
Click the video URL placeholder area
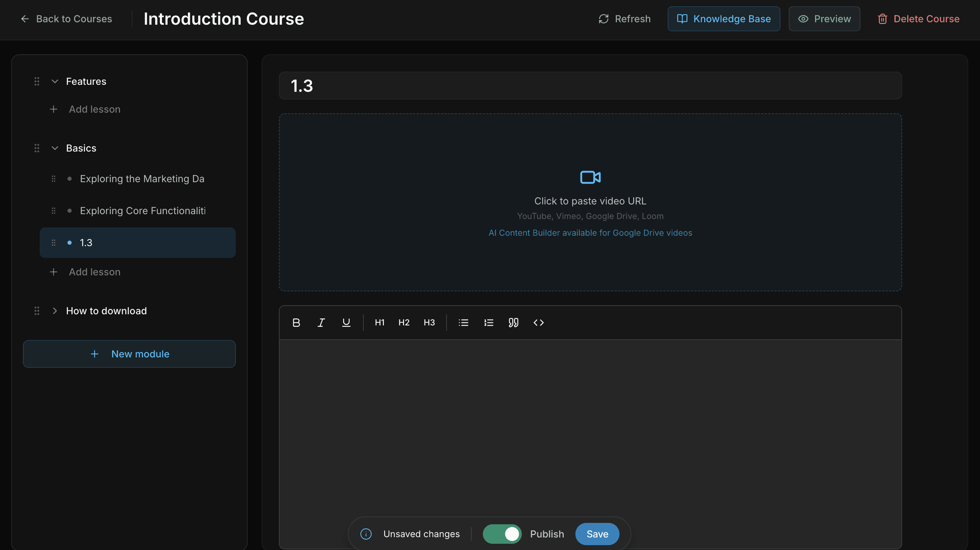click(x=590, y=201)
